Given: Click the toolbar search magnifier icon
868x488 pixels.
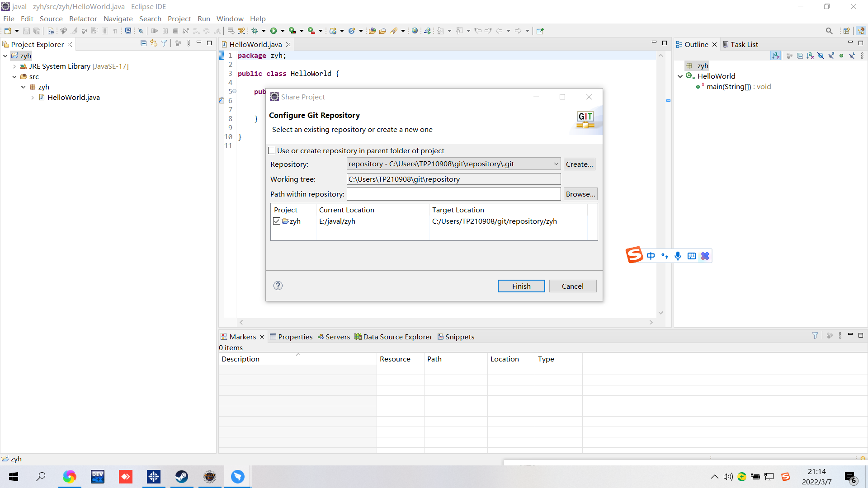Looking at the screenshot, I should click(x=829, y=31).
